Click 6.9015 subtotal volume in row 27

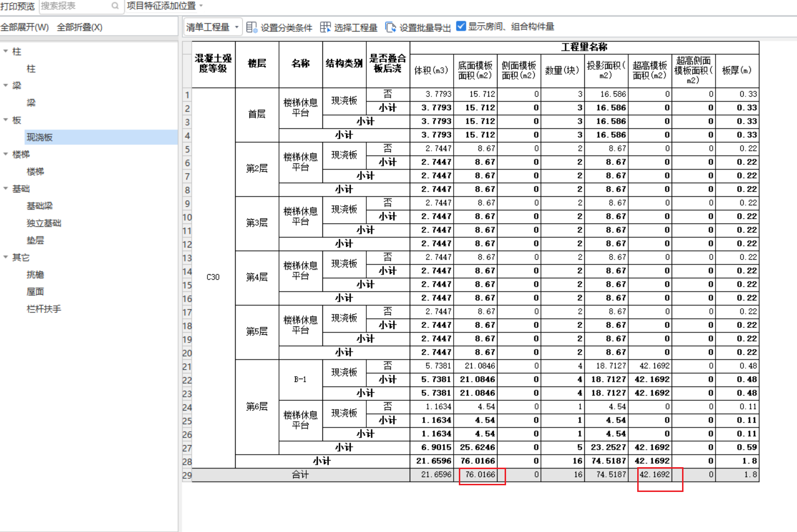coord(431,448)
